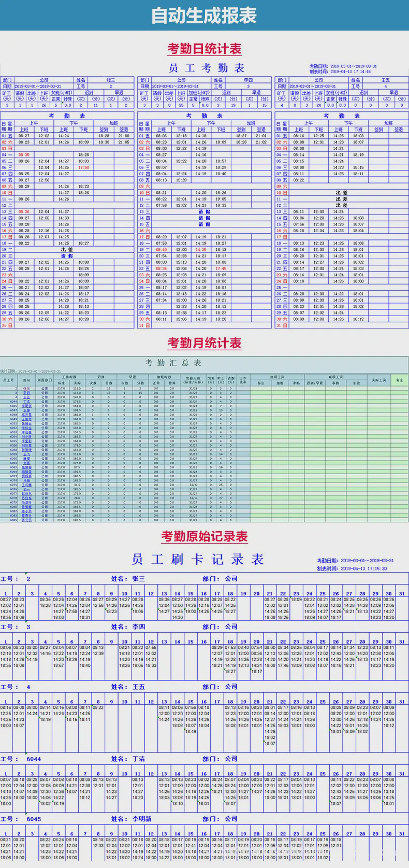Select name cell 张三 in daily attendance card
Screen dimensions: 409x868
click(111, 80)
